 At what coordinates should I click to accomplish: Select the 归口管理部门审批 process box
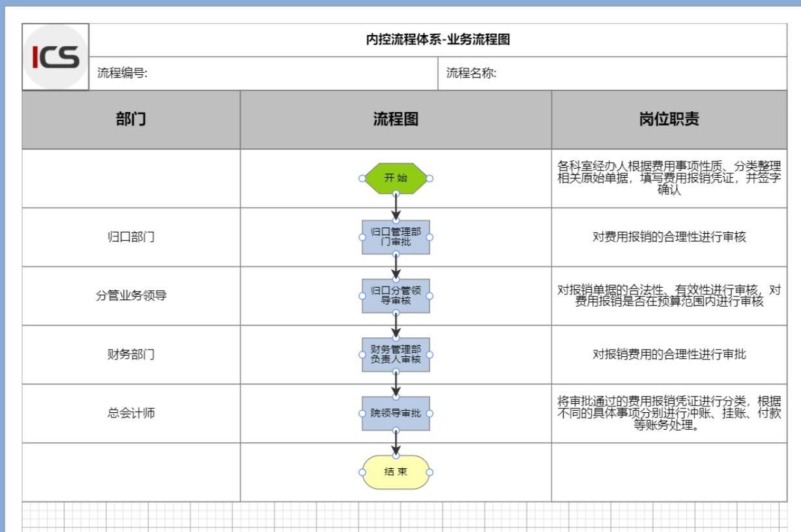pyautogui.click(x=396, y=237)
